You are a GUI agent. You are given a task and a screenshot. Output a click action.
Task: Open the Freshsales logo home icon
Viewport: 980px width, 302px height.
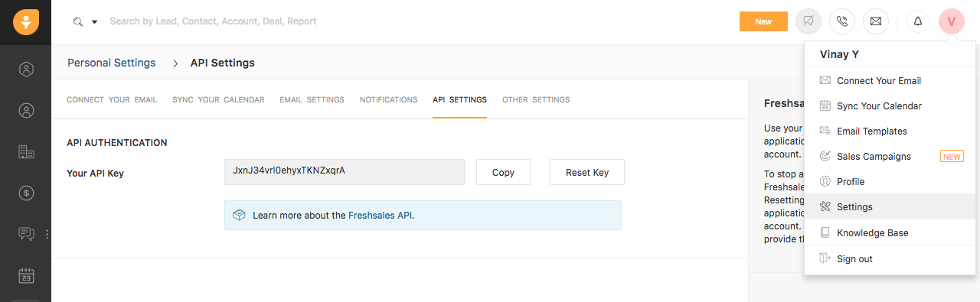coord(26,21)
